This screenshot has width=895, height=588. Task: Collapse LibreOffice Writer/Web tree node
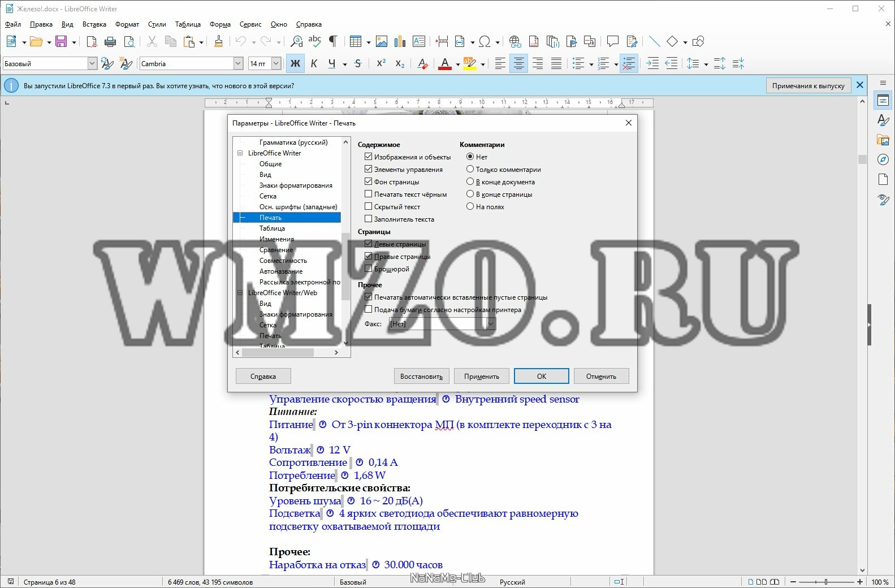click(x=240, y=293)
